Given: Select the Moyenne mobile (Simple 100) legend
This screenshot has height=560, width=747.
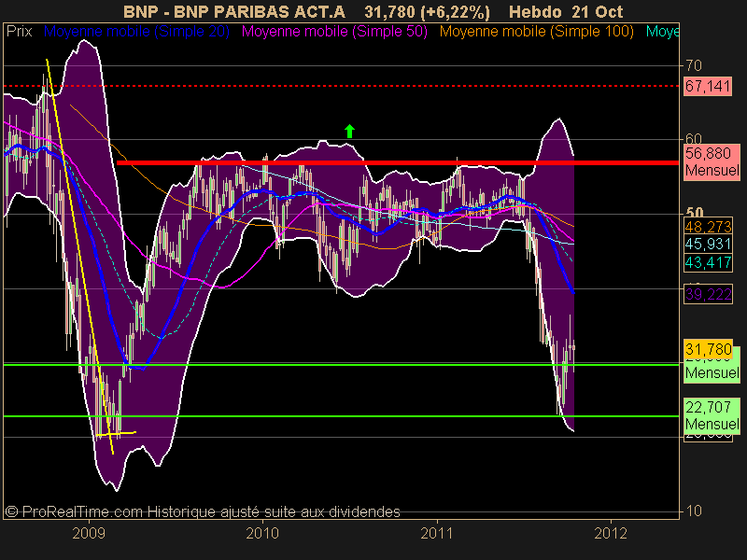Looking at the screenshot, I should pyautogui.click(x=536, y=32).
